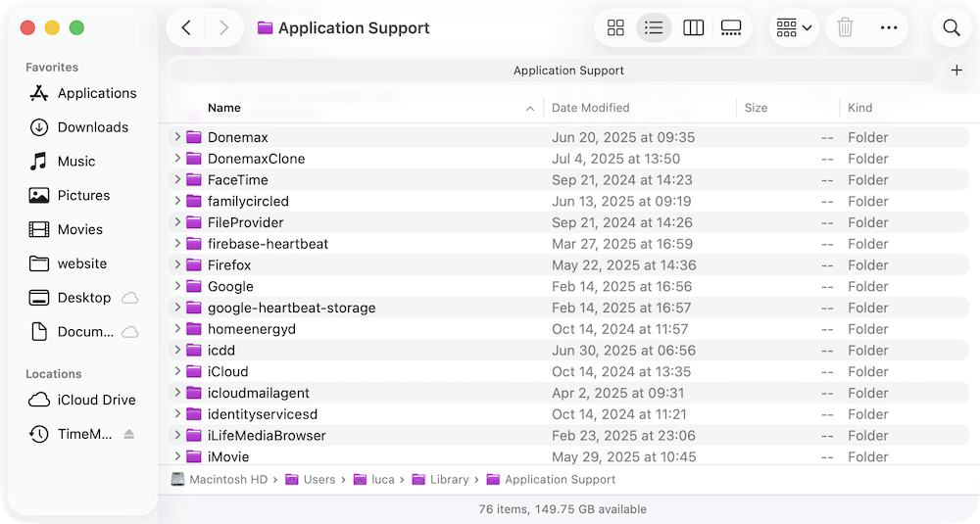The image size is (980, 524).
Task: Expand the familycircled folder
Action: click(177, 201)
